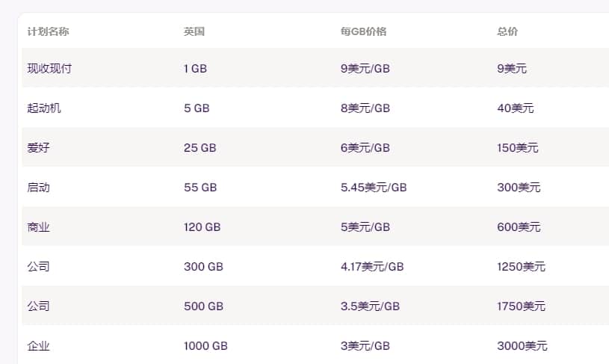Viewport: 609px width, 364px height.
Task: Click the 总价 column header
Action: [507, 31]
